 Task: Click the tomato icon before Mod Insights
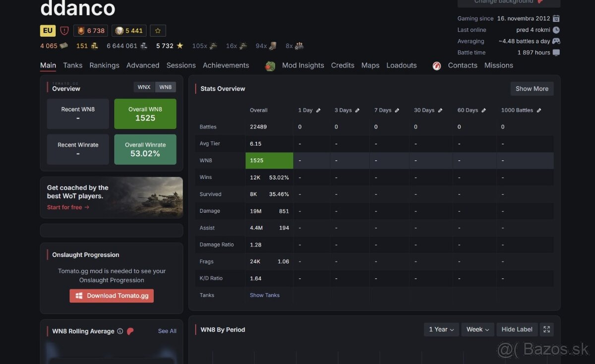click(x=270, y=66)
